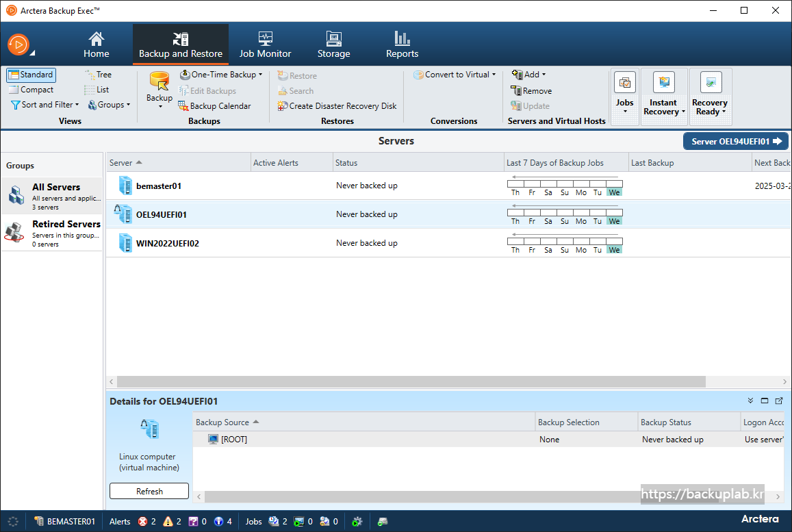The width and height of the screenshot is (792, 532).
Task: Select the All Servers group
Action: point(53,196)
